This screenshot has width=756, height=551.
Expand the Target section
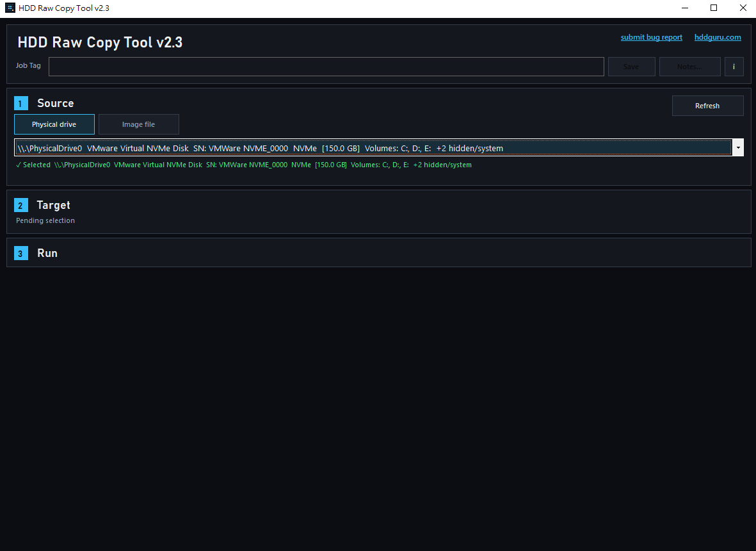click(x=54, y=206)
